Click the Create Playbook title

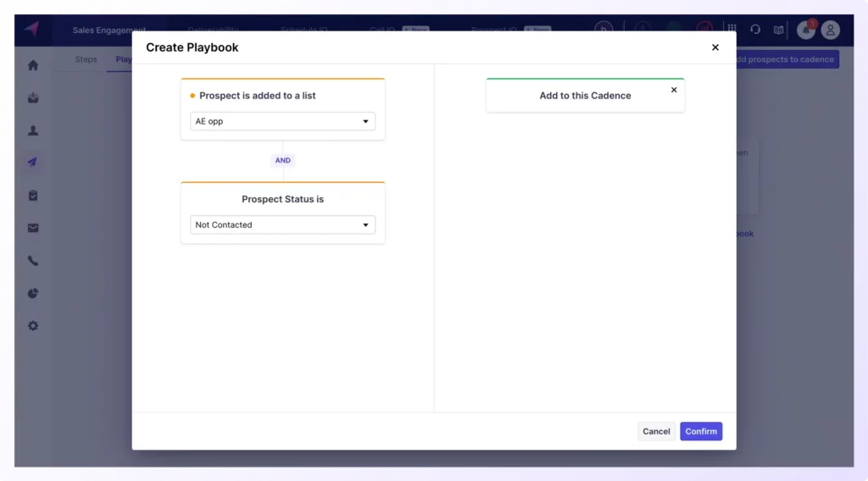point(192,47)
